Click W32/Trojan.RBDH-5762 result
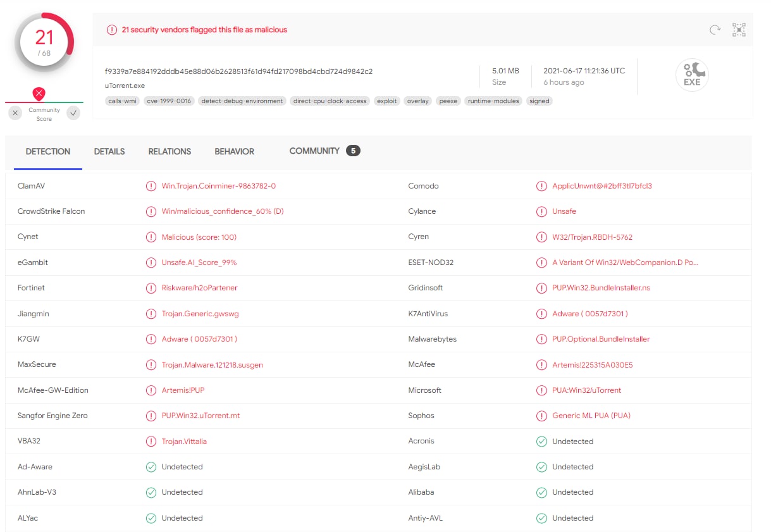The image size is (771, 532). pos(593,237)
